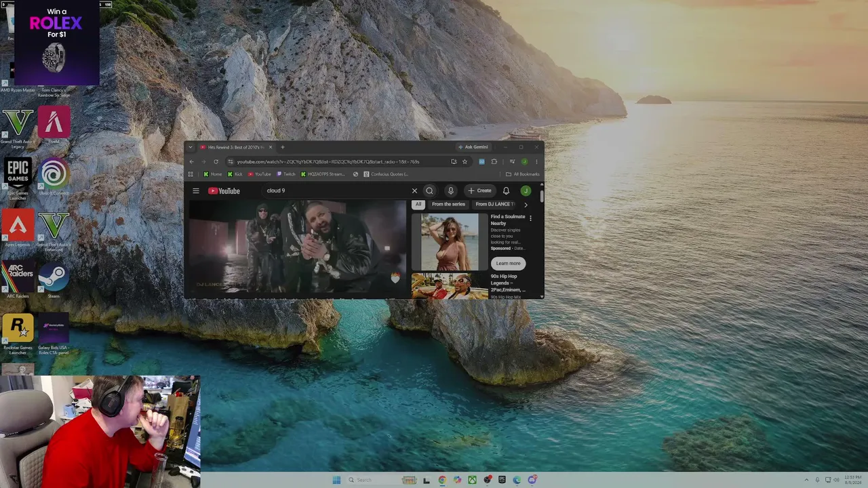Open Chrome from the taskbar
The width and height of the screenshot is (868, 488).
tap(442, 480)
